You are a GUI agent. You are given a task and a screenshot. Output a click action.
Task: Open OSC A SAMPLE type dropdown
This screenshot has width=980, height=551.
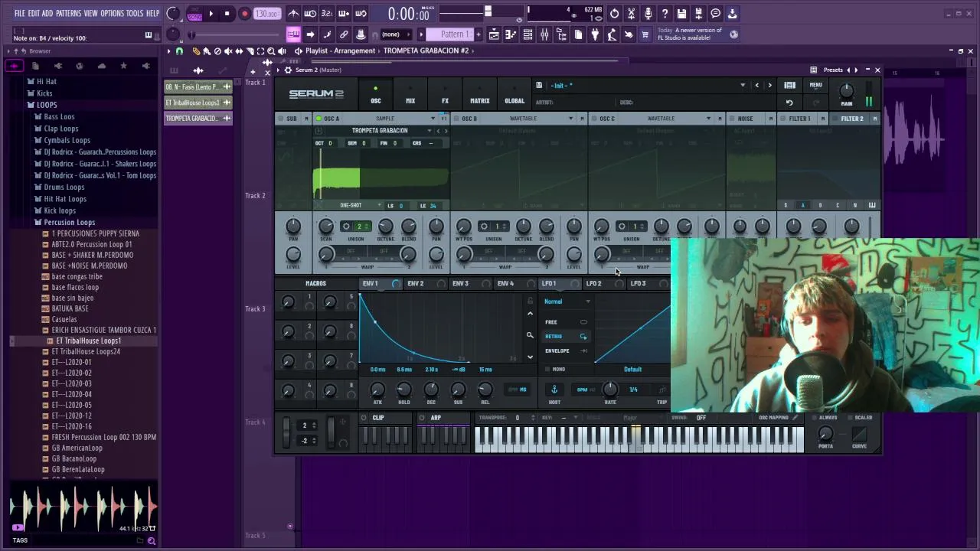pos(433,119)
